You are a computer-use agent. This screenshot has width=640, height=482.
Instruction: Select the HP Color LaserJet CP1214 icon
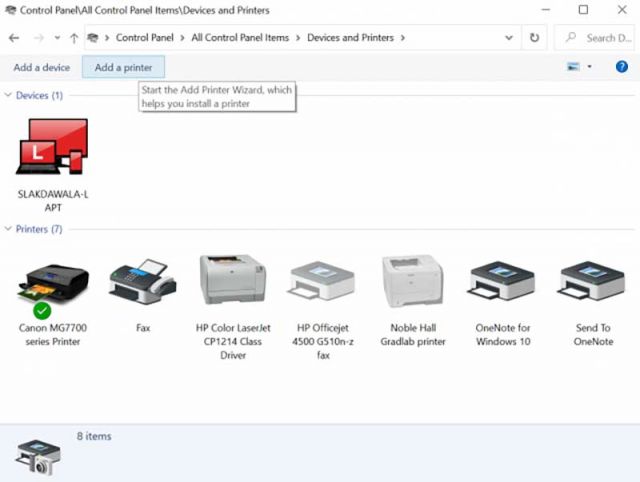point(233,280)
